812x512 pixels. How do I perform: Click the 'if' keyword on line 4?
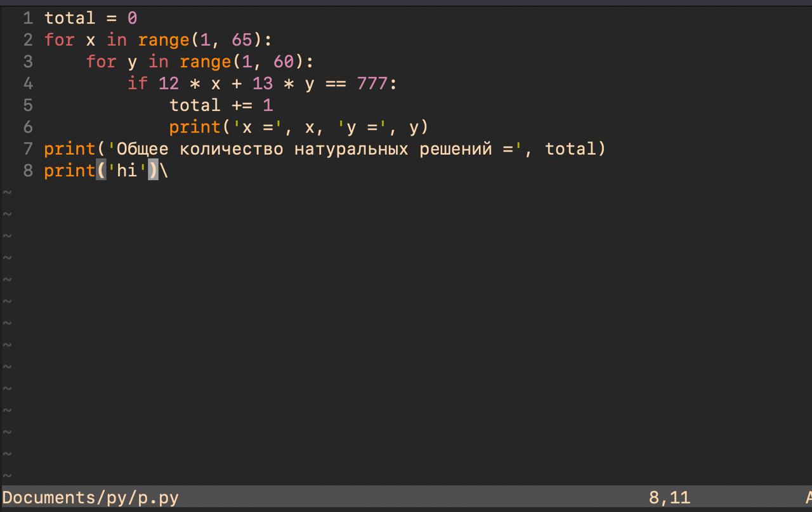click(x=138, y=83)
